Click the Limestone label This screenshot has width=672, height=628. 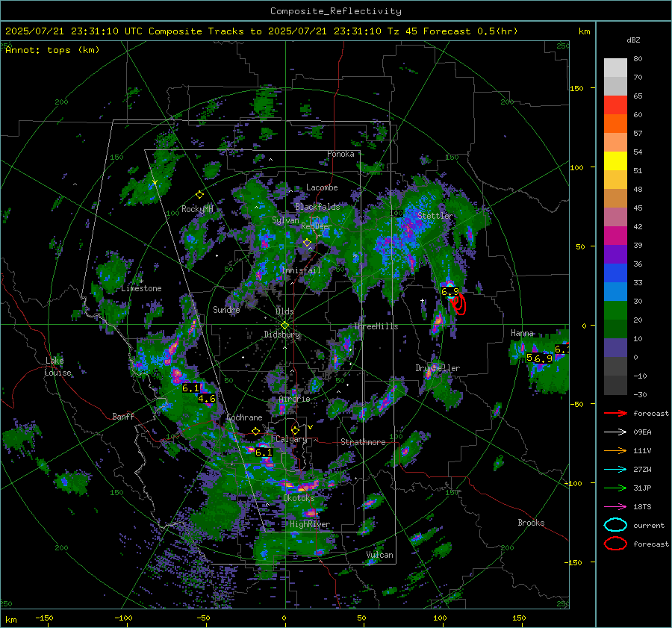(141, 288)
